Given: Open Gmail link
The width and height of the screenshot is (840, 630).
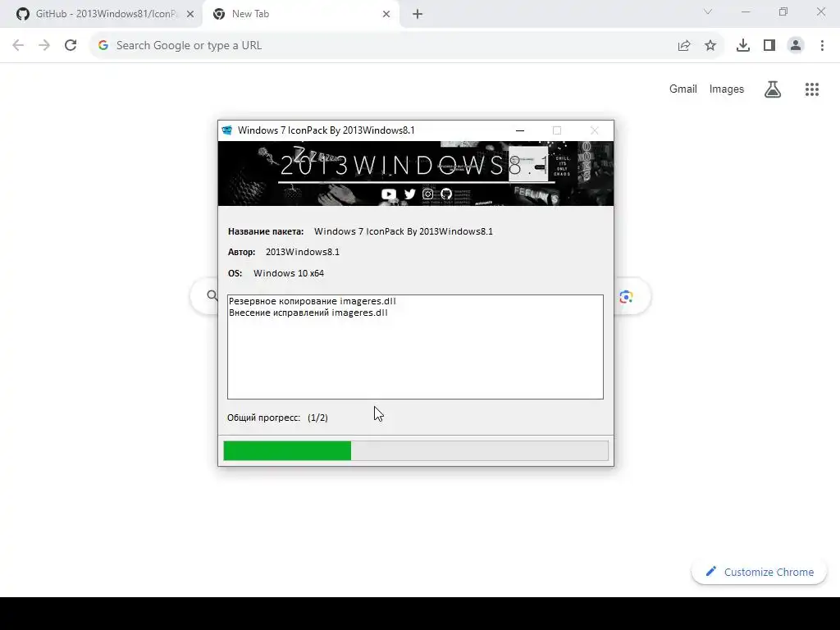Looking at the screenshot, I should point(683,89).
